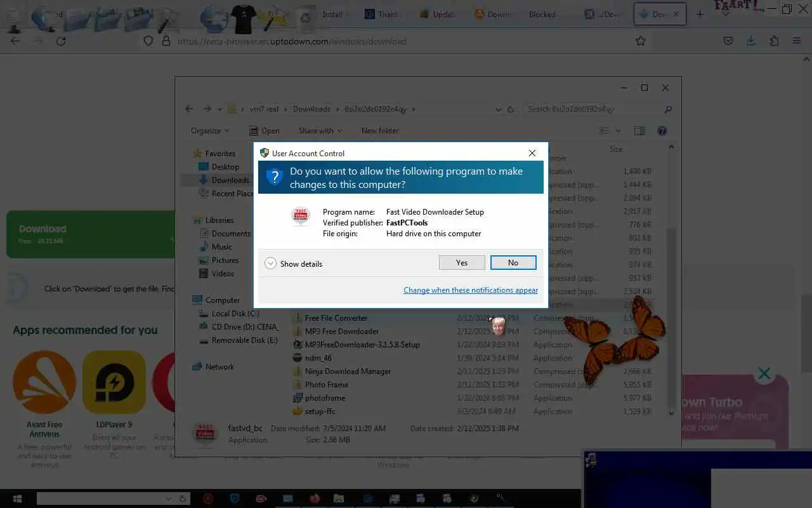This screenshot has width=812, height=508.
Task: Go back in the browser
Action: [x=16, y=41]
